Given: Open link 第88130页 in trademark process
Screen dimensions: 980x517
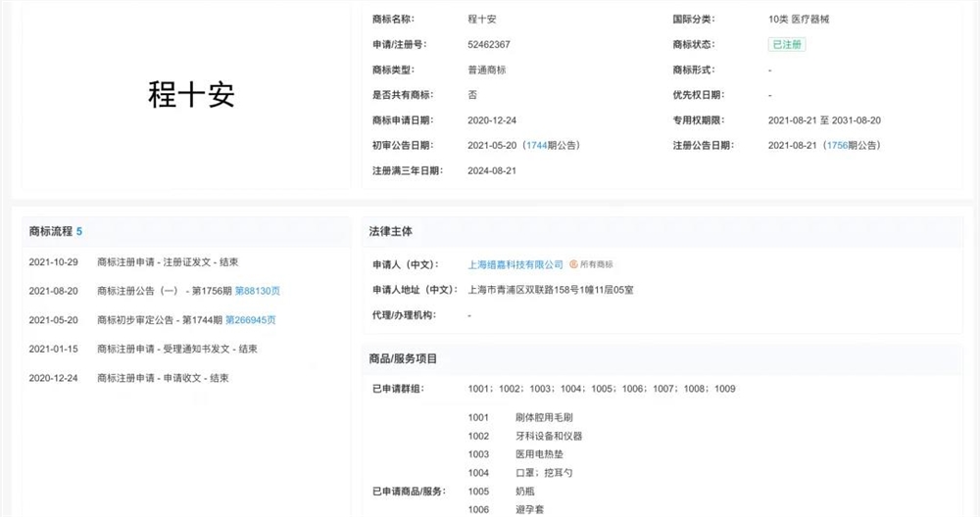Looking at the screenshot, I should (258, 291).
